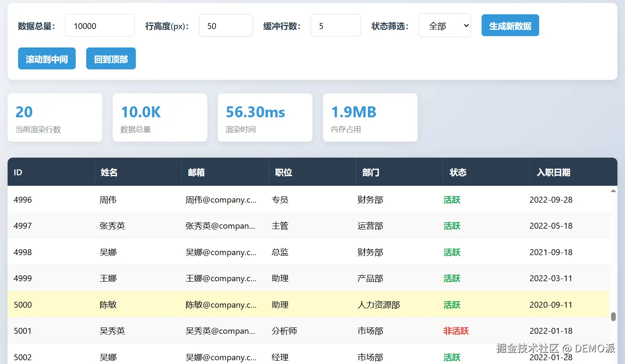Click department 人力资源部 in row 5000
The height and width of the screenshot is (364, 625).
(379, 305)
